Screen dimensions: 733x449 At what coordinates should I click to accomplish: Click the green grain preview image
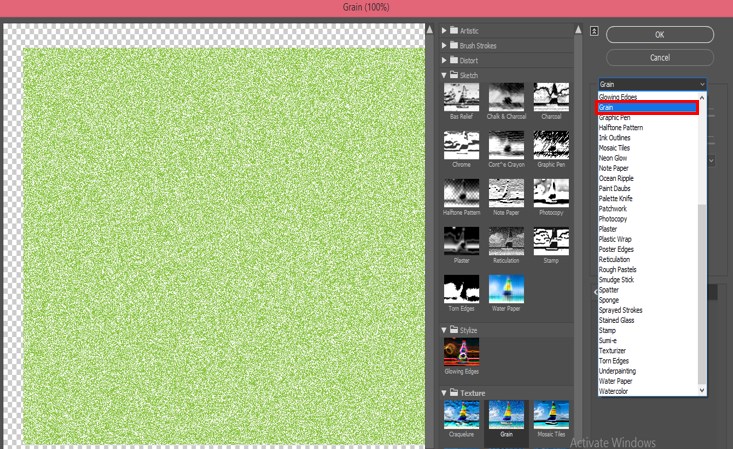[223, 246]
